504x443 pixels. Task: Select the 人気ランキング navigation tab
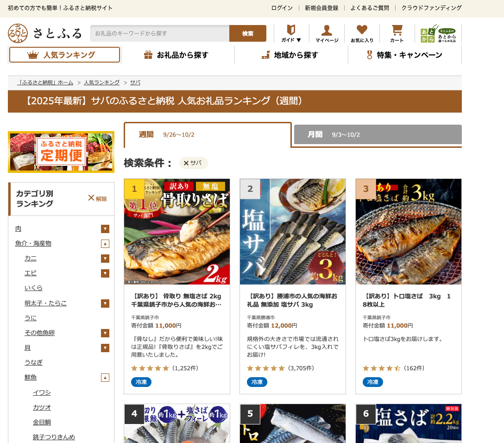(x=64, y=55)
